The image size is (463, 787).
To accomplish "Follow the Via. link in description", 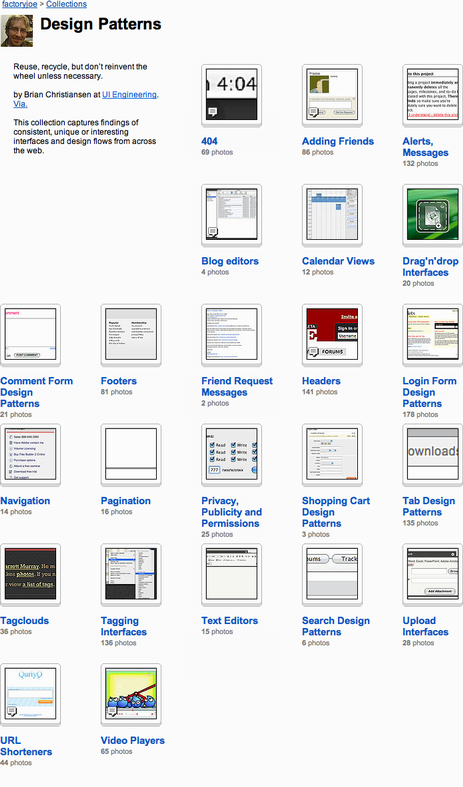I will coord(20,104).
